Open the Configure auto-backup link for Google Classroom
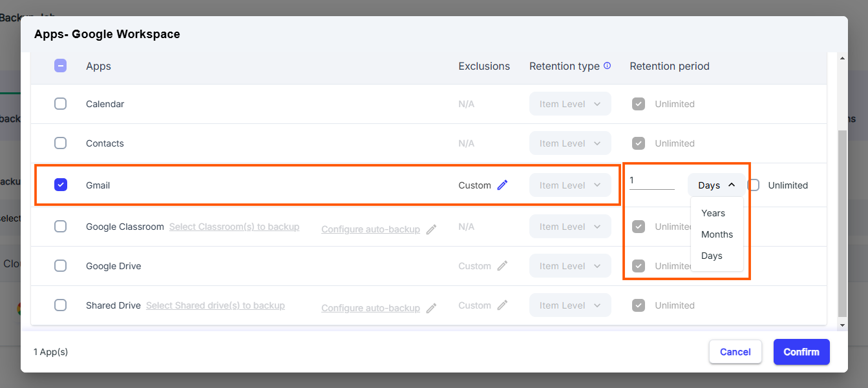Image resolution: width=868 pixels, height=388 pixels. pyautogui.click(x=370, y=229)
